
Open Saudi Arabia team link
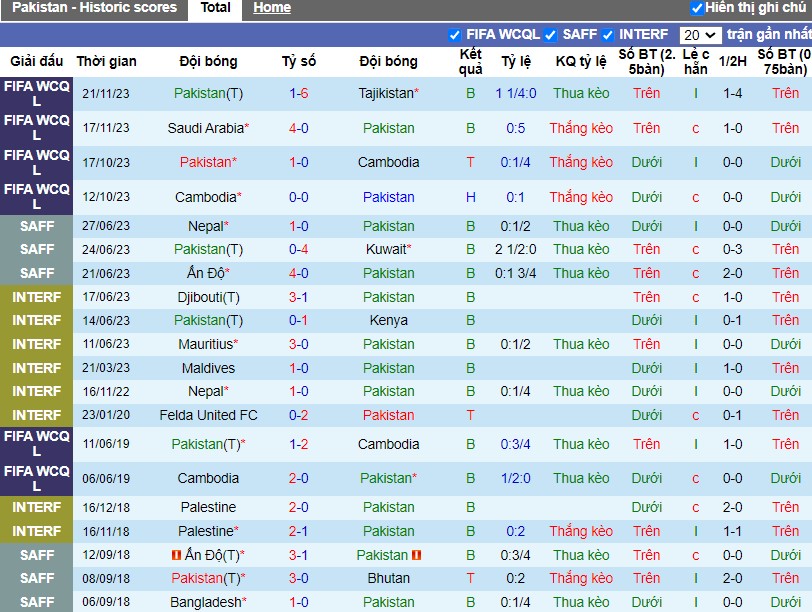(208, 128)
